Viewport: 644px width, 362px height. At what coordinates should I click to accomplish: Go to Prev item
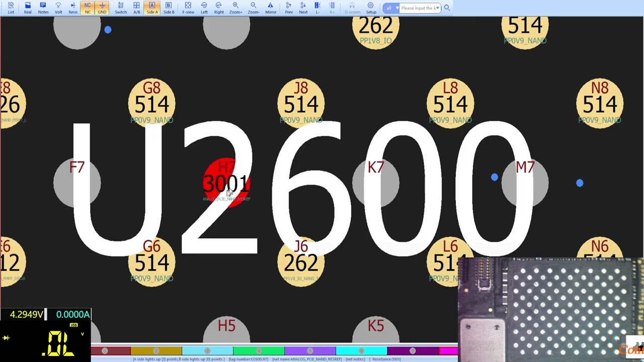click(x=289, y=8)
